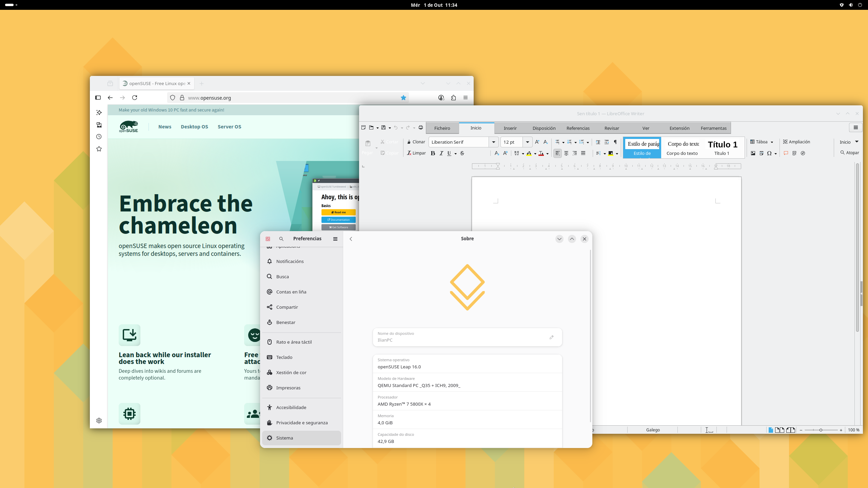868x488 pixels.
Task: Open the Desktop OS link
Action: [194, 127]
